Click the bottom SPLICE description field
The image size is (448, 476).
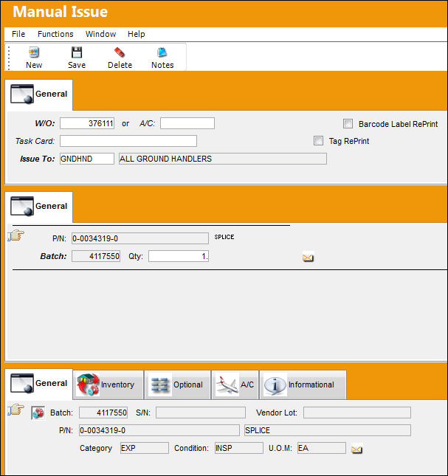(x=328, y=430)
